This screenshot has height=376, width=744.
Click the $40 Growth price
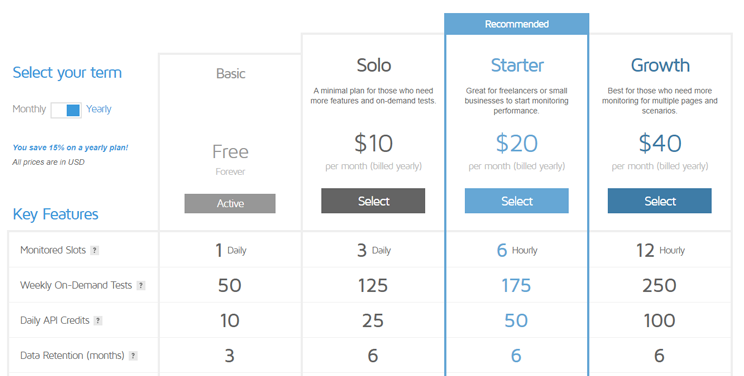660,143
